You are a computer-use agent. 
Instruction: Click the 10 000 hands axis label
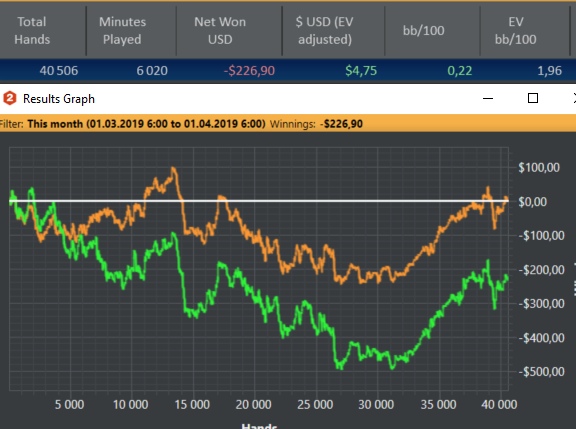[x=130, y=404]
